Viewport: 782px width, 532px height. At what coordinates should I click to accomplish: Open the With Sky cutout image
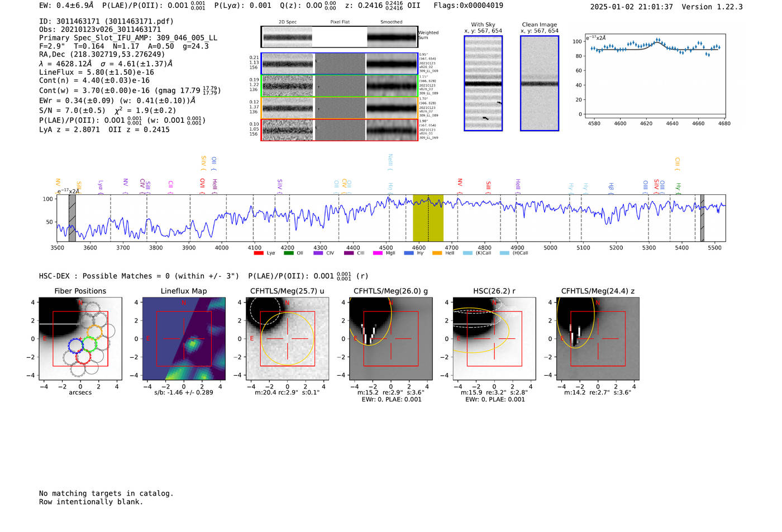(x=483, y=83)
